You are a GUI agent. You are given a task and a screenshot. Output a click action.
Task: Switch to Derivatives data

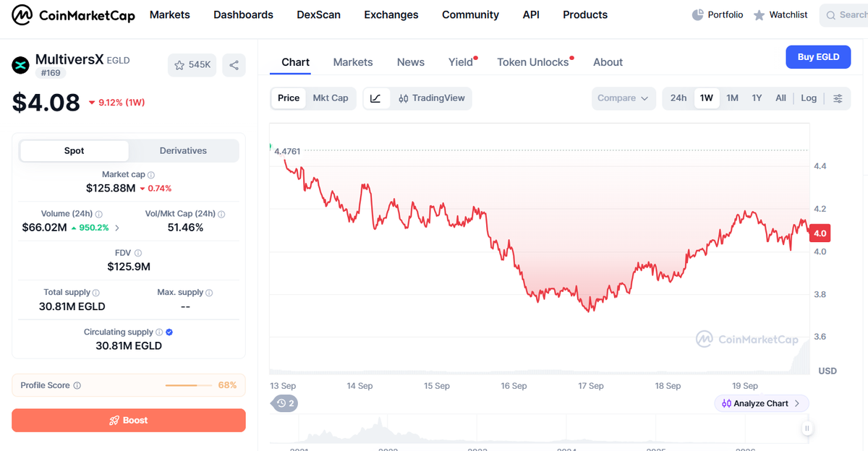[183, 151]
